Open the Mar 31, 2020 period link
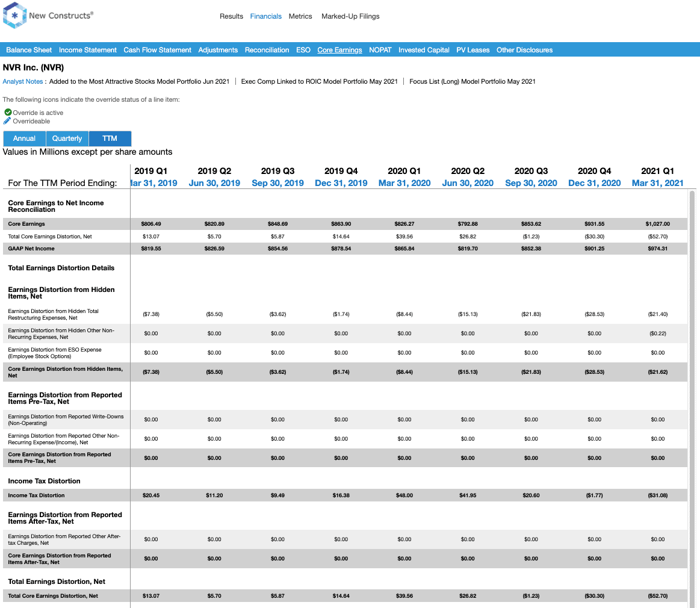700x608 pixels. coord(404,183)
